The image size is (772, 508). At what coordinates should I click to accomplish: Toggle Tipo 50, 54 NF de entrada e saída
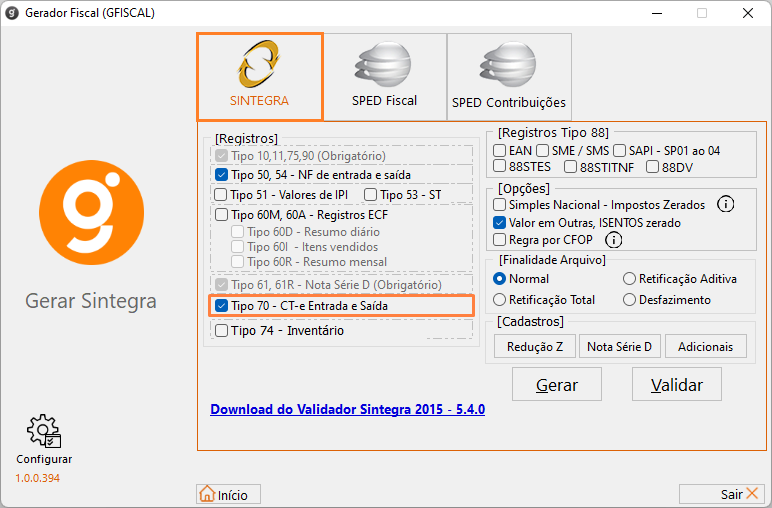tap(222, 175)
